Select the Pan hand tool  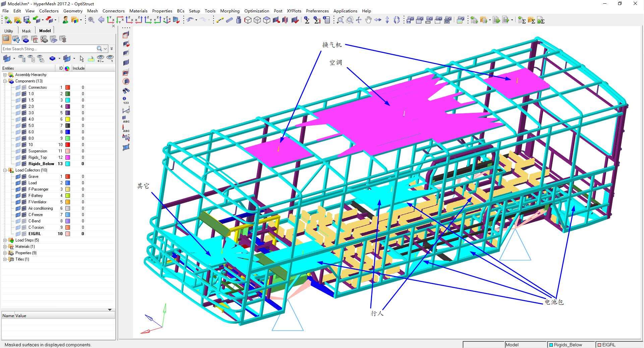(x=368, y=20)
